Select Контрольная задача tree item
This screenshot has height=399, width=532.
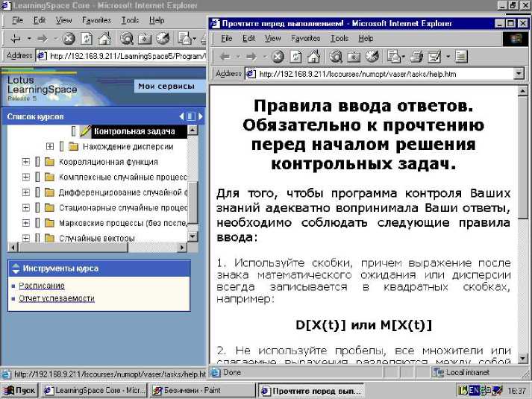pos(134,131)
